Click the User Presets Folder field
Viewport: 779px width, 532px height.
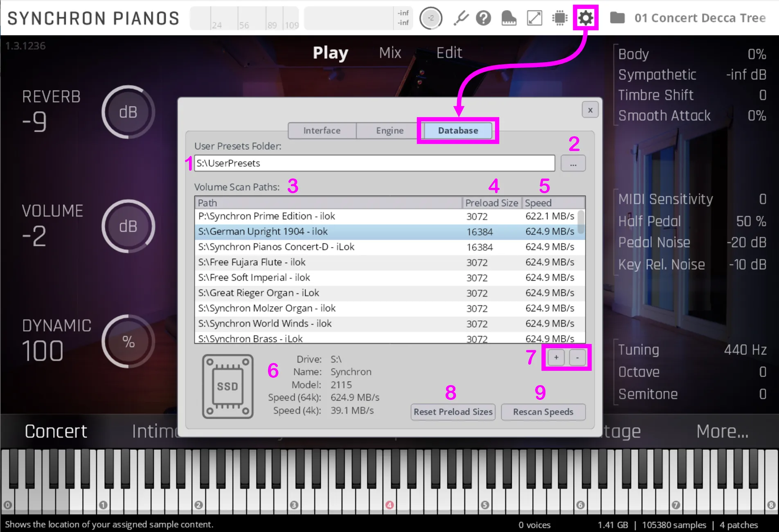click(x=374, y=163)
